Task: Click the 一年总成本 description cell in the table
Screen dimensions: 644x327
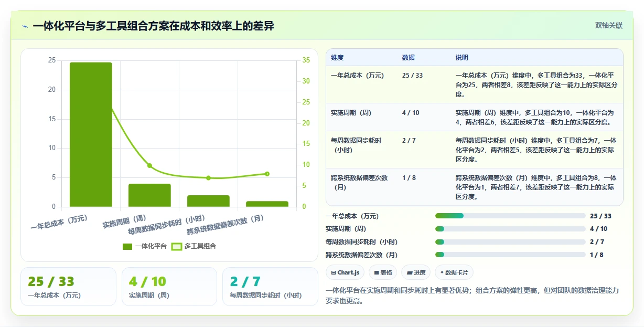Action: 536,85
